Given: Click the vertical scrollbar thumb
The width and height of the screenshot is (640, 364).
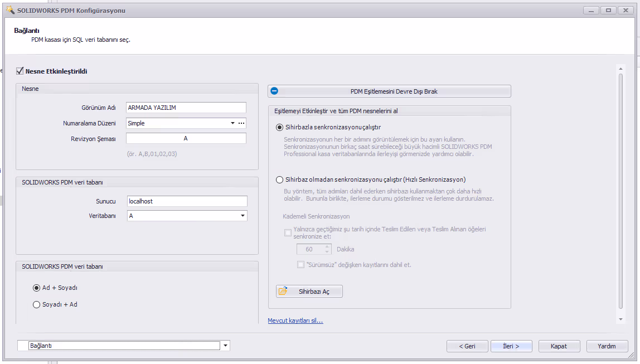Looking at the screenshot, I should pos(621,191).
